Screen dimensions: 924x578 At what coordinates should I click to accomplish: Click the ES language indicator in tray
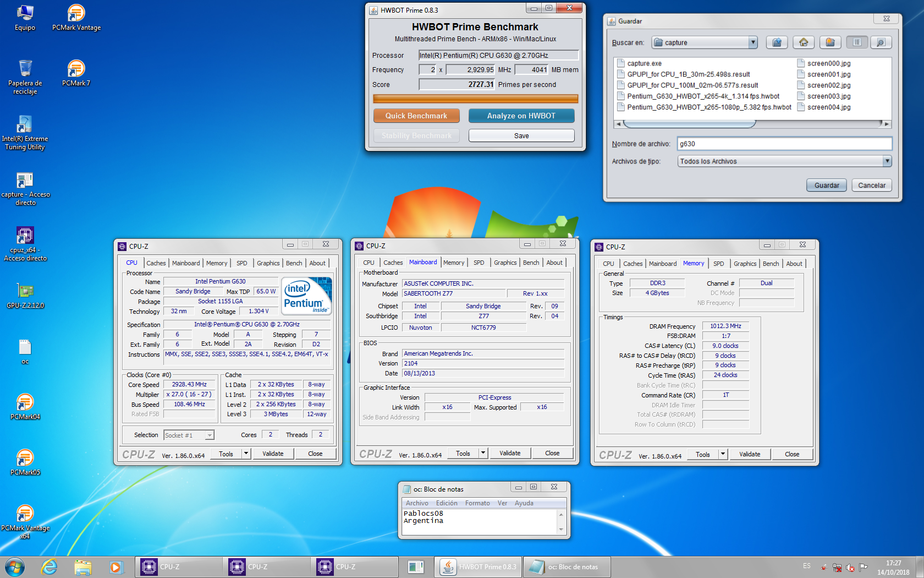click(806, 566)
